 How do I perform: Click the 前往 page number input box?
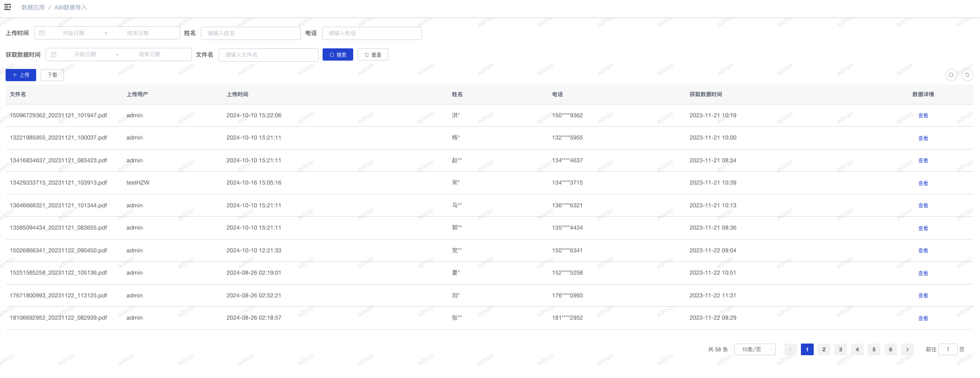947,350
